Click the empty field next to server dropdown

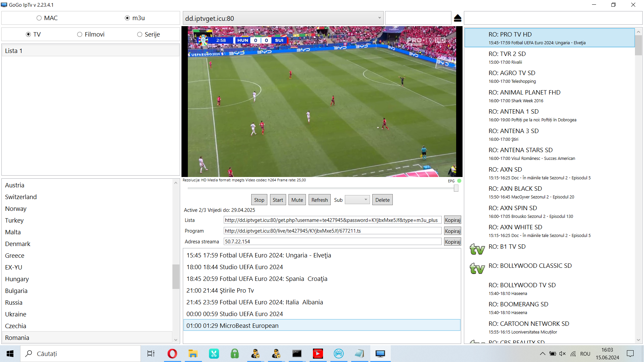pos(418,18)
